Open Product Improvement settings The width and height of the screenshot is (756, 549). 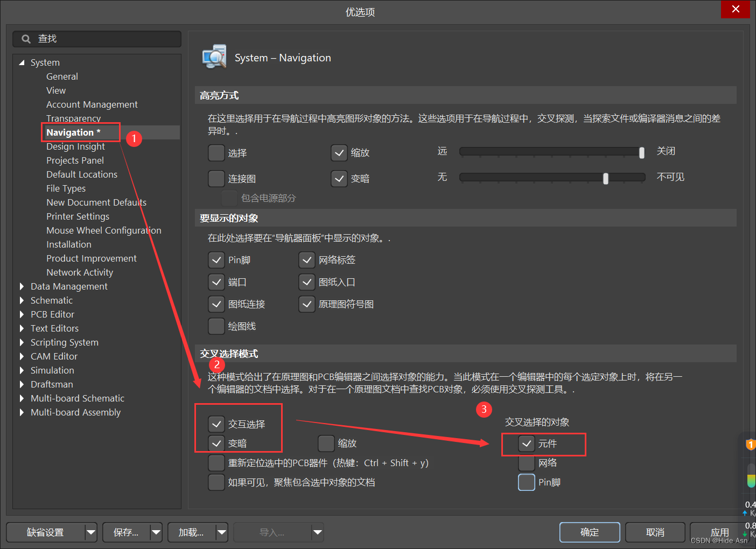(92, 258)
